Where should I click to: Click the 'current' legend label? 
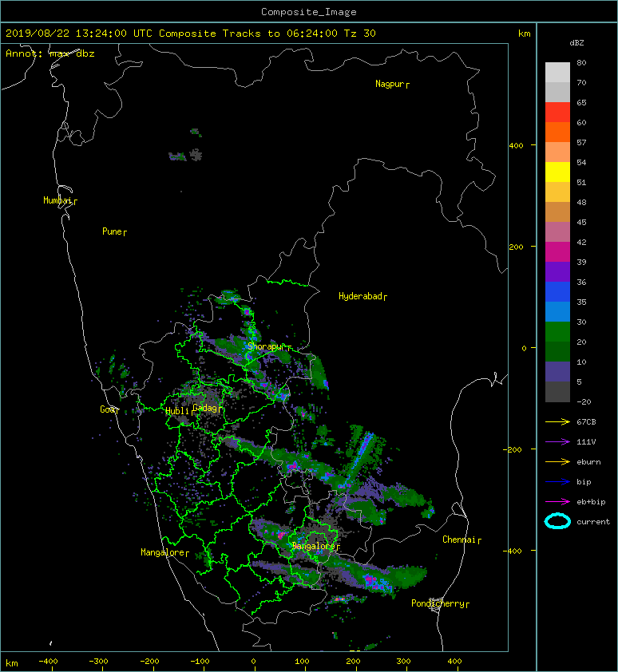pyautogui.click(x=593, y=522)
